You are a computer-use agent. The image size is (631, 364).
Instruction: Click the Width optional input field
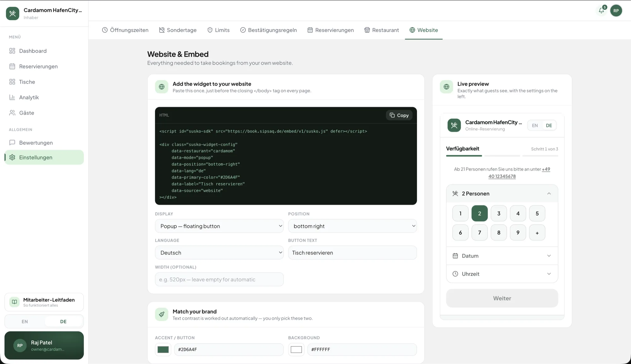(x=219, y=279)
